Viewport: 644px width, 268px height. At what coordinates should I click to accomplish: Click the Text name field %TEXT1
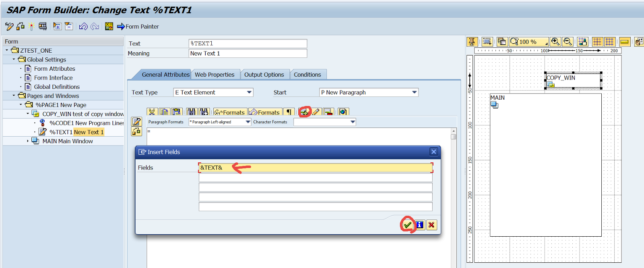click(x=248, y=43)
